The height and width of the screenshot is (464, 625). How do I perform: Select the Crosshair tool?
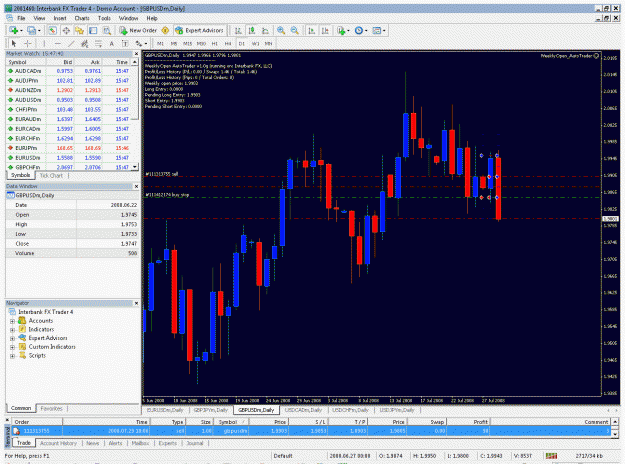pos(28,43)
